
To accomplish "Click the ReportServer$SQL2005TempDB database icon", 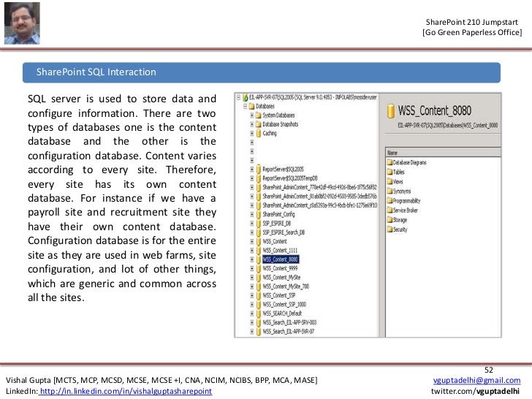I will click(x=259, y=178).
